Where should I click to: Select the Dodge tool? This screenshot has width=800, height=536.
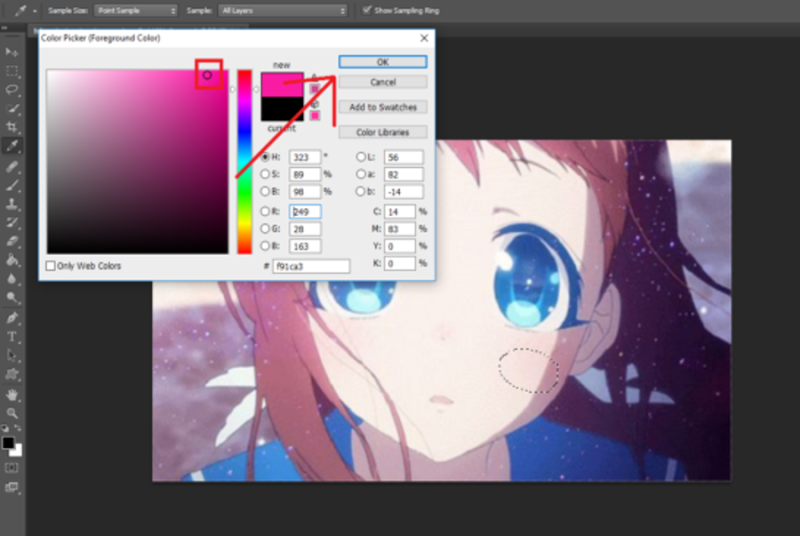[x=12, y=298]
